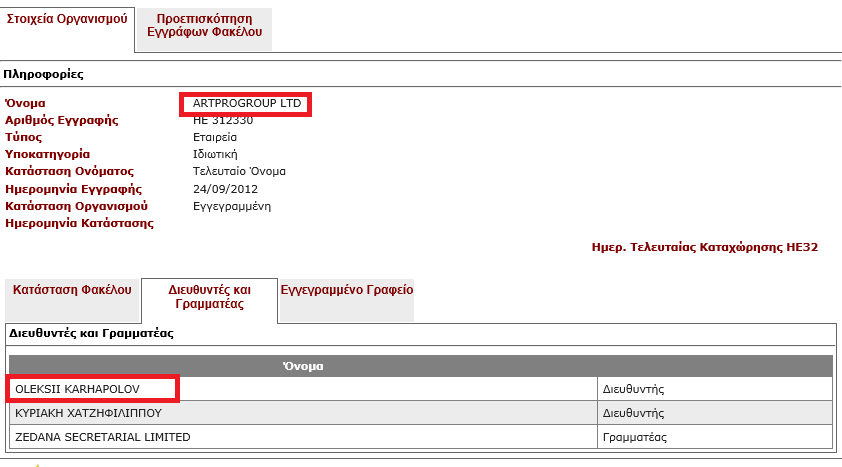Open the Διευθυντές και Γραμματείς tab

(208, 297)
